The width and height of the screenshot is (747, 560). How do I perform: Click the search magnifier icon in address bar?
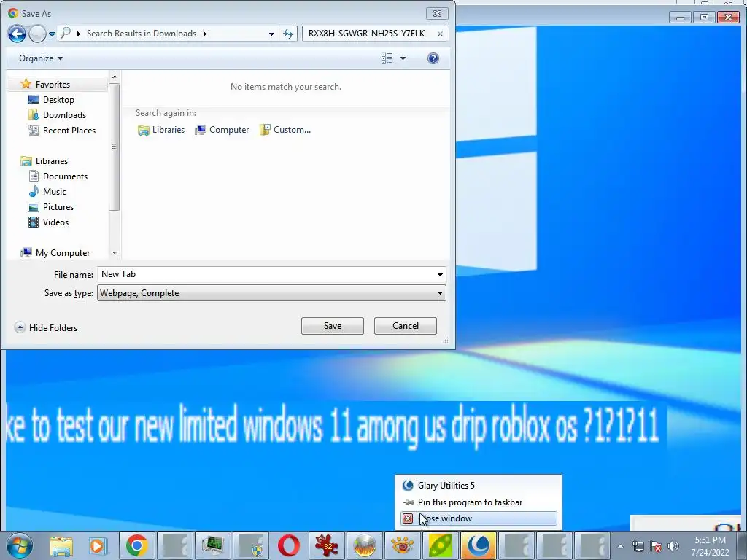66,34
